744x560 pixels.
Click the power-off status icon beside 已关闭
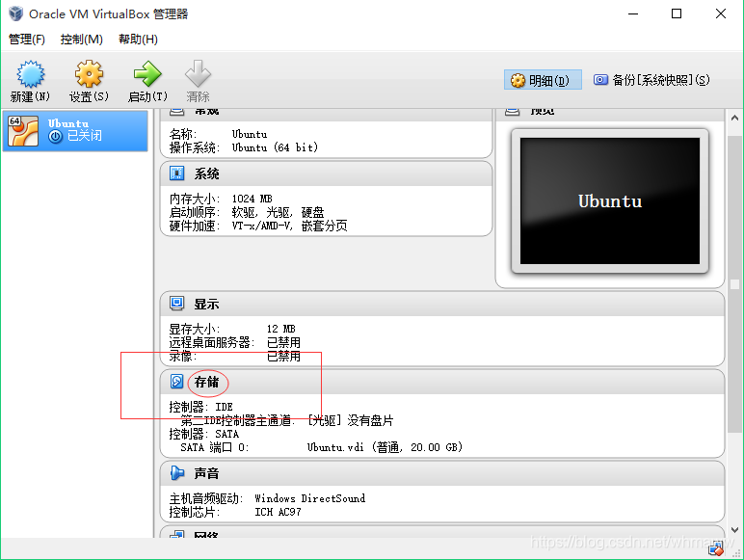pyautogui.click(x=56, y=137)
